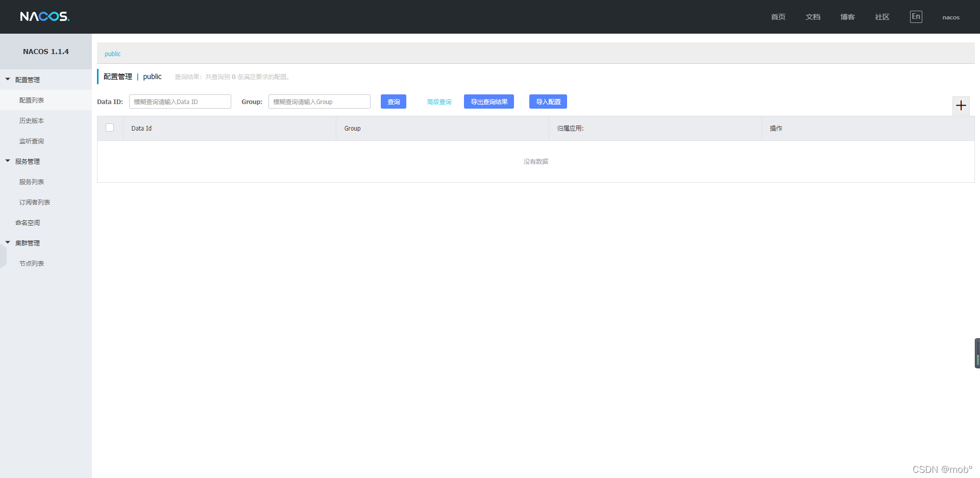Click the NACOS 1.1.4 version label
The image size is (980, 478).
coord(46,52)
